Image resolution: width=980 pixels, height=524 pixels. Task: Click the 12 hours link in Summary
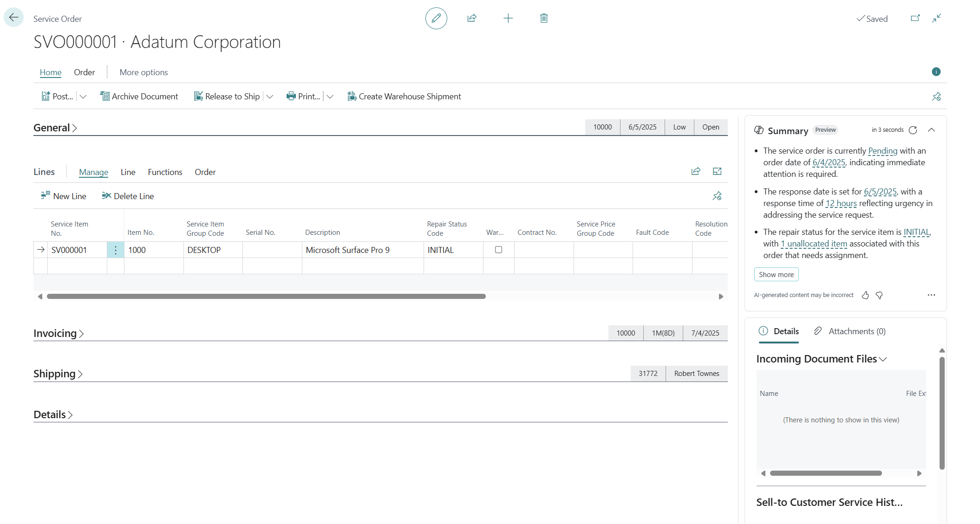(841, 203)
